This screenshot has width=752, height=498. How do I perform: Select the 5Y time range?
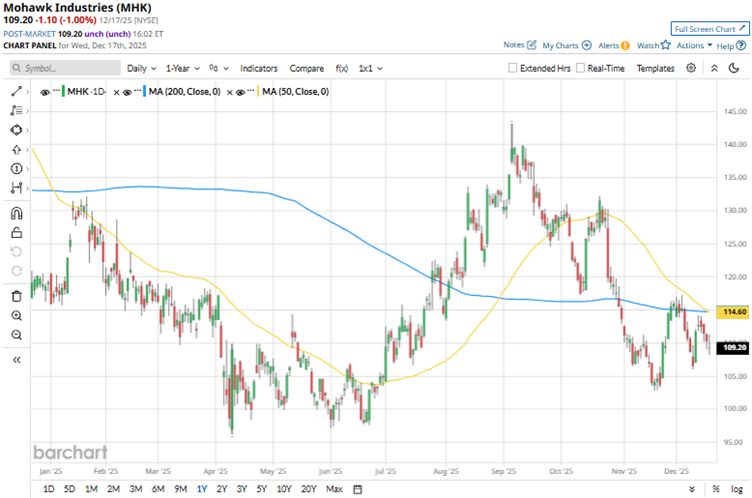click(x=261, y=489)
